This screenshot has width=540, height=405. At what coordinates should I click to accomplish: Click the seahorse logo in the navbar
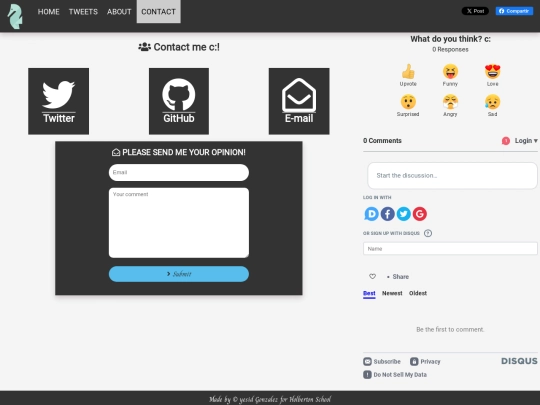click(x=15, y=16)
